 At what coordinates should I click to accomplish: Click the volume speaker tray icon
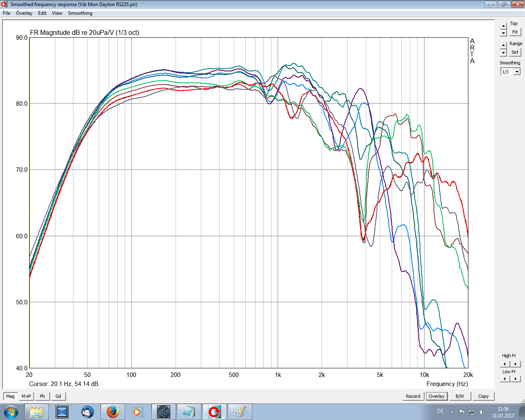pyautogui.click(x=482, y=412)
